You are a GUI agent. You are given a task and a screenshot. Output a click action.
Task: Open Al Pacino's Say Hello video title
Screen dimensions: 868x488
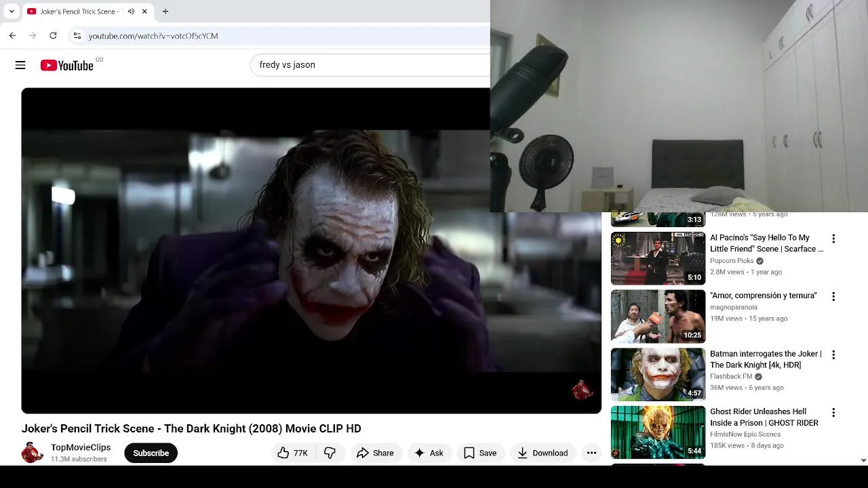pyautogui.click(x=766, y=243)
